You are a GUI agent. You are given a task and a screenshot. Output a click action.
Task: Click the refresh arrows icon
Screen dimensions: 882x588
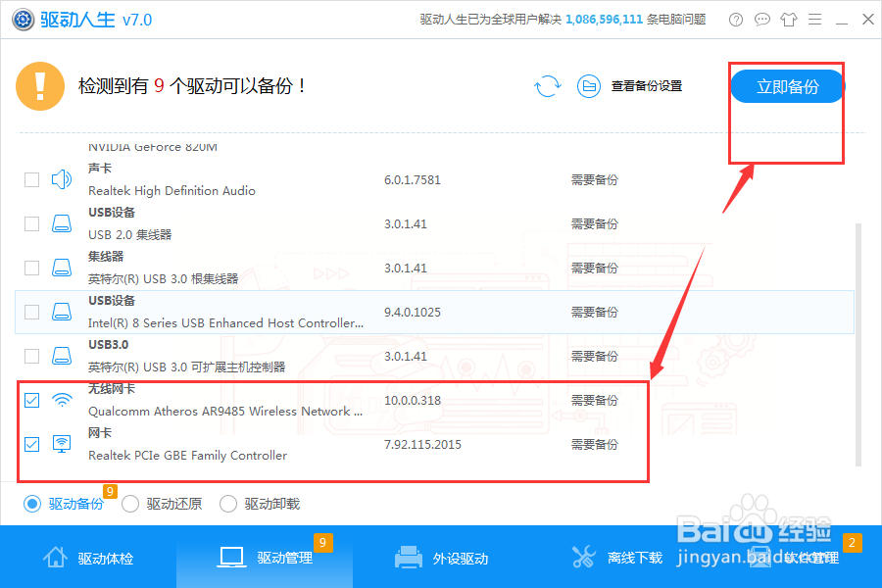coord(547,86)
